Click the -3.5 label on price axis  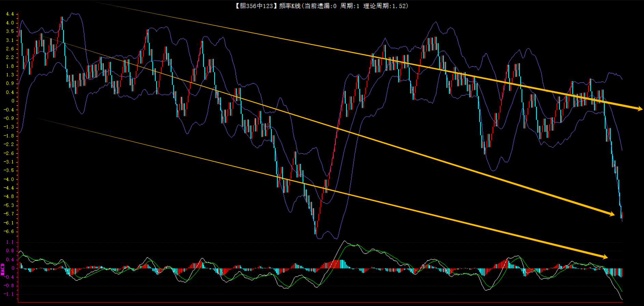click(9, 170)
